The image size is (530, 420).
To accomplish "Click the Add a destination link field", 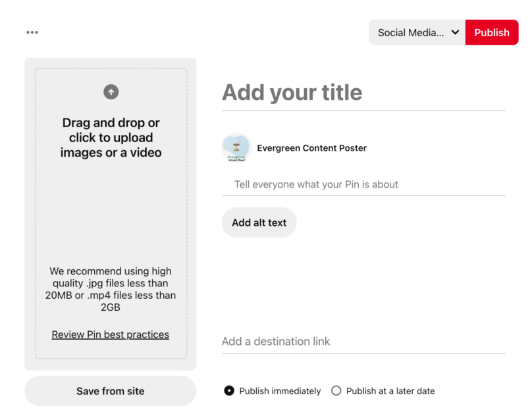I will coord(363,342).
